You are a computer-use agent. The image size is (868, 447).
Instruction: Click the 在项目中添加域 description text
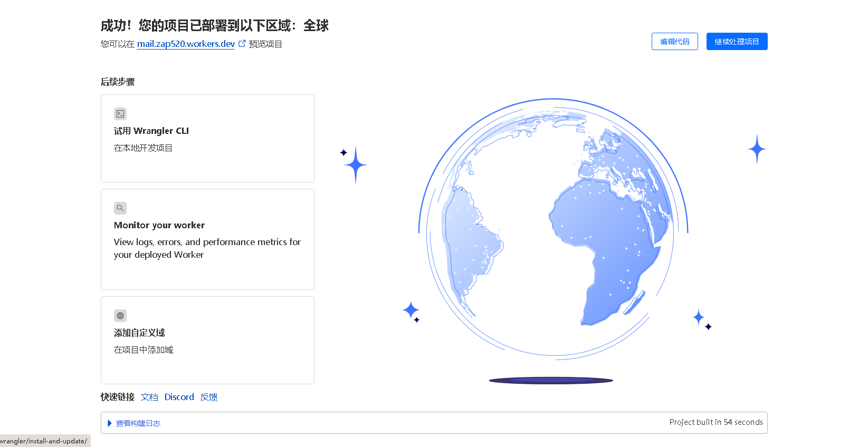tap(143, 350)
